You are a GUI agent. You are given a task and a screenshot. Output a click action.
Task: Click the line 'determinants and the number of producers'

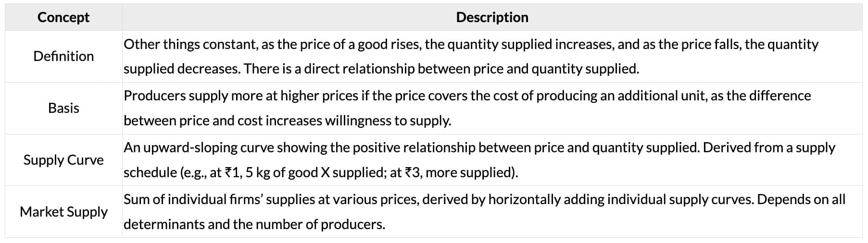(254, 224)
